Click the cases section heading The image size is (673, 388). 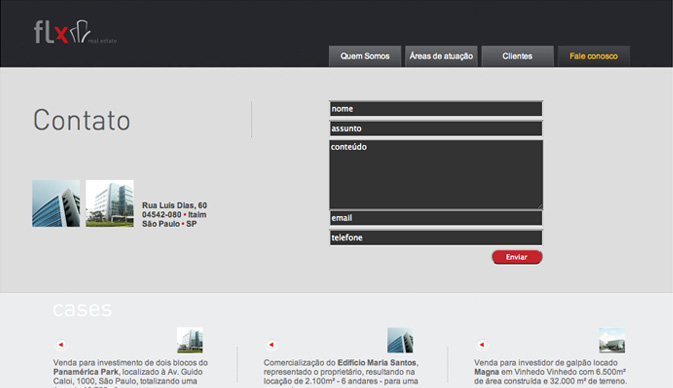pos(82,309)
